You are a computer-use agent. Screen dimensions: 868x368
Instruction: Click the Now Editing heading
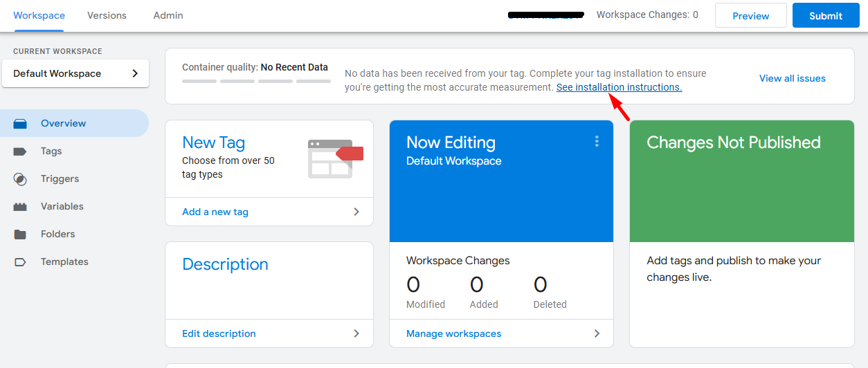pyautogui.click(x=451, y=142)
